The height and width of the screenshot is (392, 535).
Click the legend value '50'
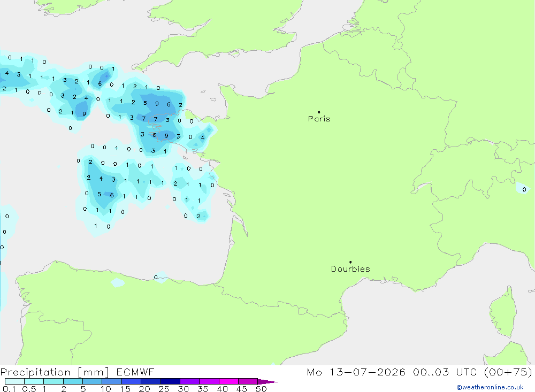click(261, 389)
